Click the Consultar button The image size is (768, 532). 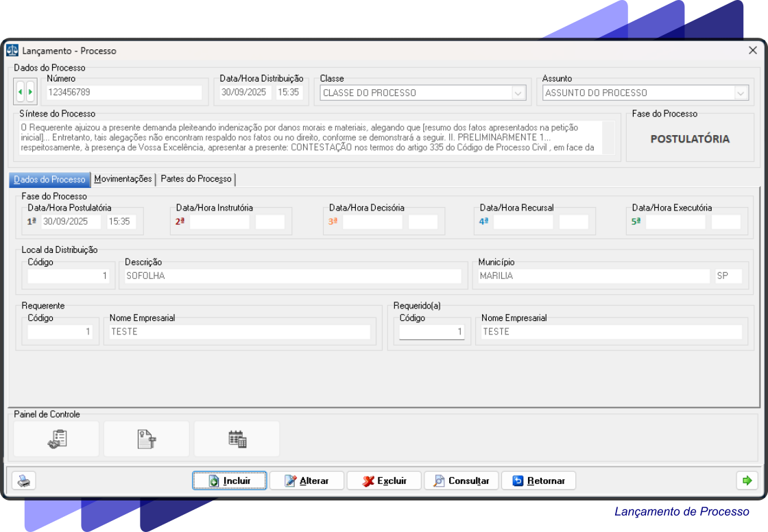[x=461, y=481]
